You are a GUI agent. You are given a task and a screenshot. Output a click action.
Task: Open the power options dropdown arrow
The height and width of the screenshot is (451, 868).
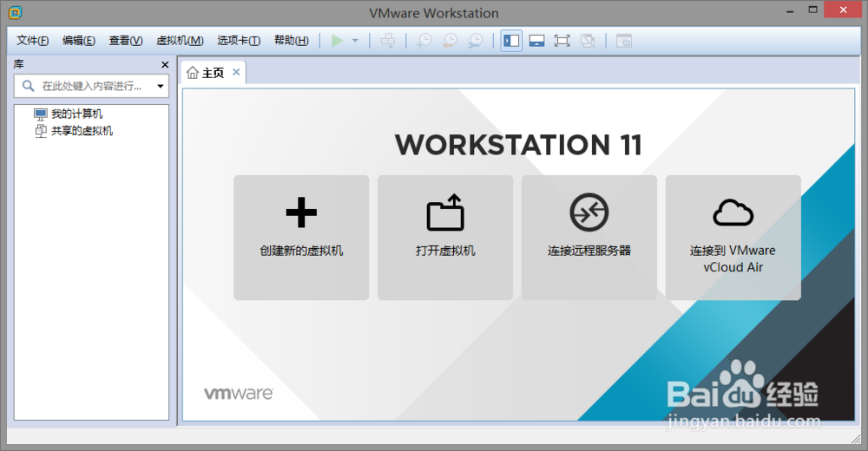coord(355,41)
